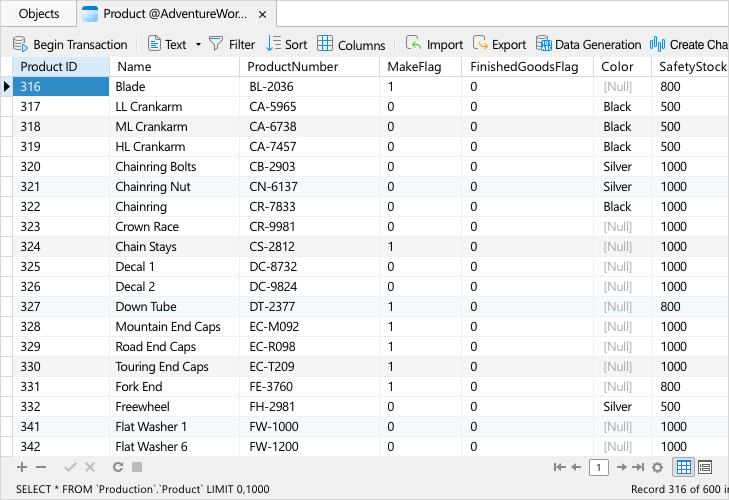Open the Columns chooser
729x500 pixels.
click(351, 44)
